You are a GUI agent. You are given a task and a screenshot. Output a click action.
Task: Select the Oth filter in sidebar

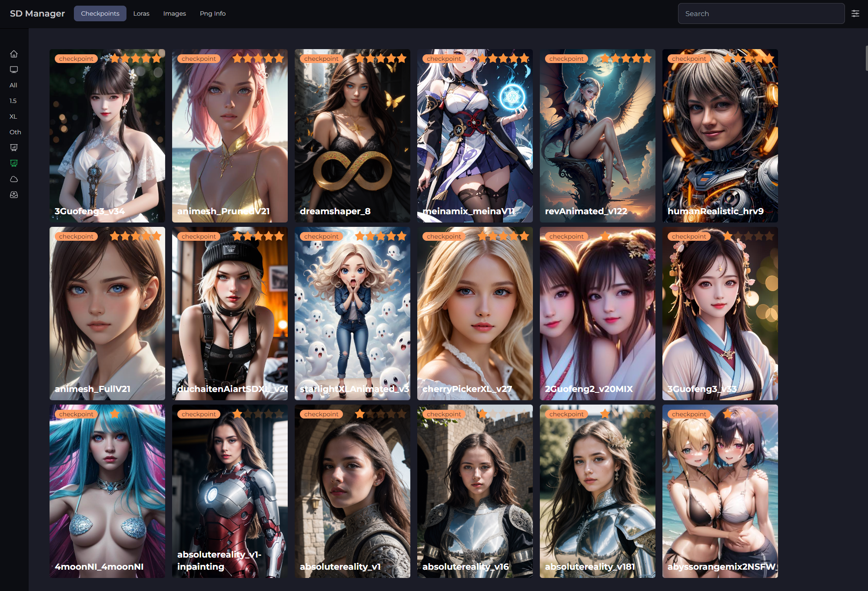click(15, 132)
